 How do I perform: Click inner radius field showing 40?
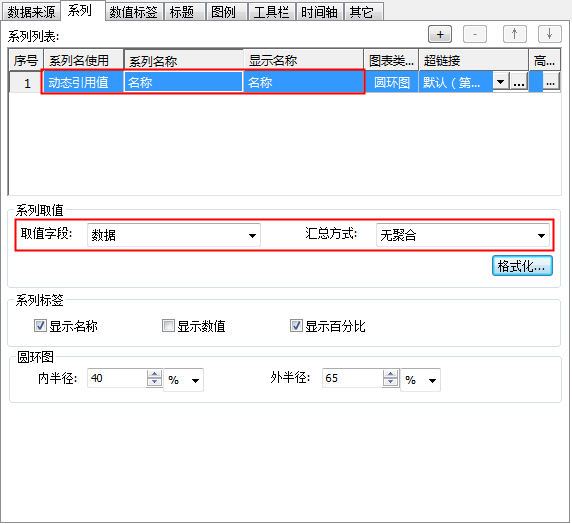(x=117, y=378)
